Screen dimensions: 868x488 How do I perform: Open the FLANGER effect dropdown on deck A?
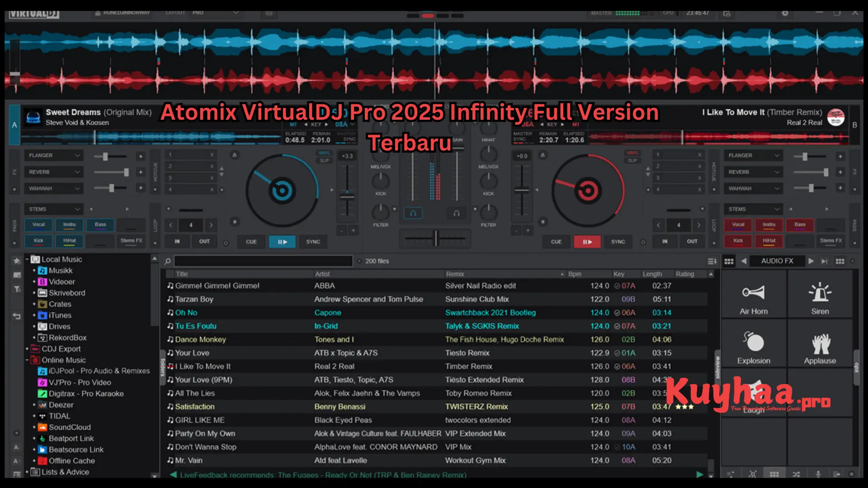53,155
